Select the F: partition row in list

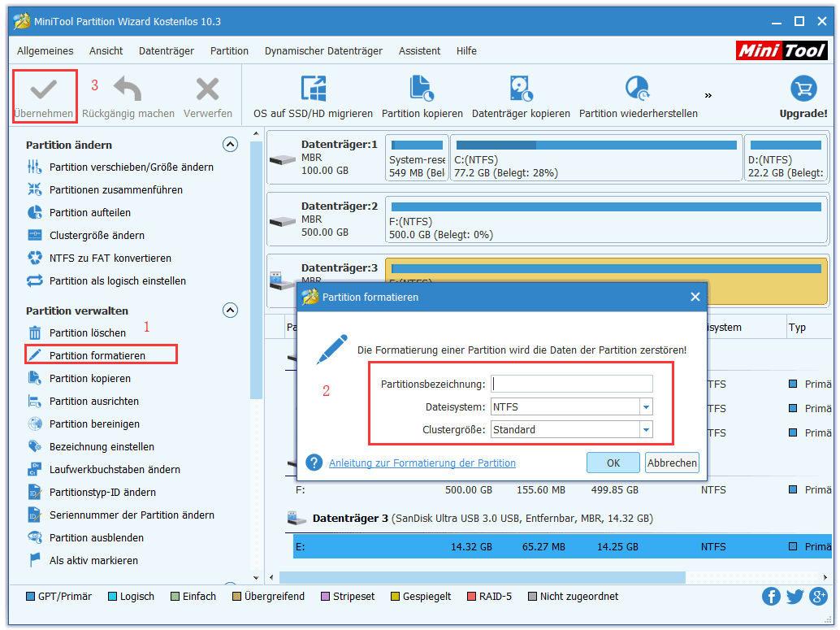pyautogui.click(x=562, y=490)
